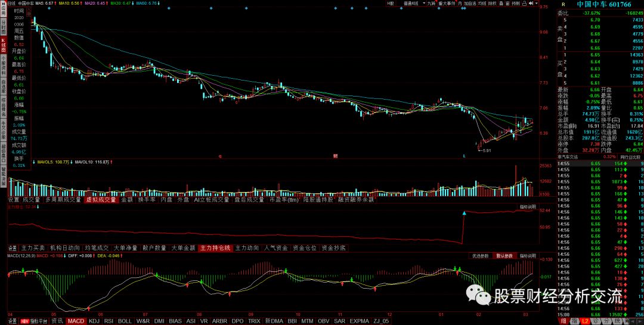Image resolution: width=644 pixels, height=325 pixels.
Task: Click the 预测 forecast toolbar button
Action: (x=516, y=4)
